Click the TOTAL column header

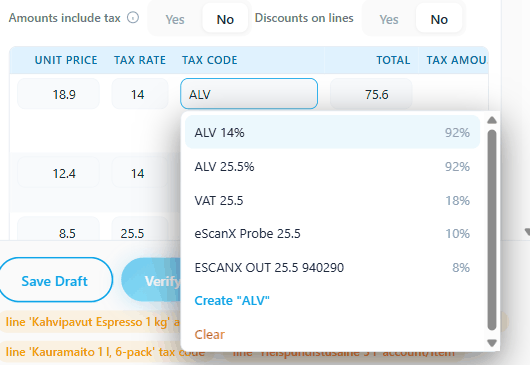click(x=393, y=60)
